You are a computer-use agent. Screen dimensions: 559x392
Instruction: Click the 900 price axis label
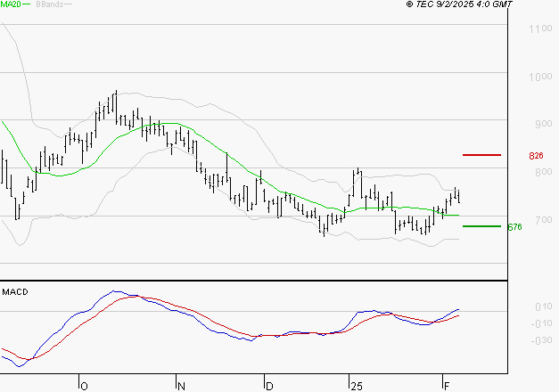tap(543, 124)
